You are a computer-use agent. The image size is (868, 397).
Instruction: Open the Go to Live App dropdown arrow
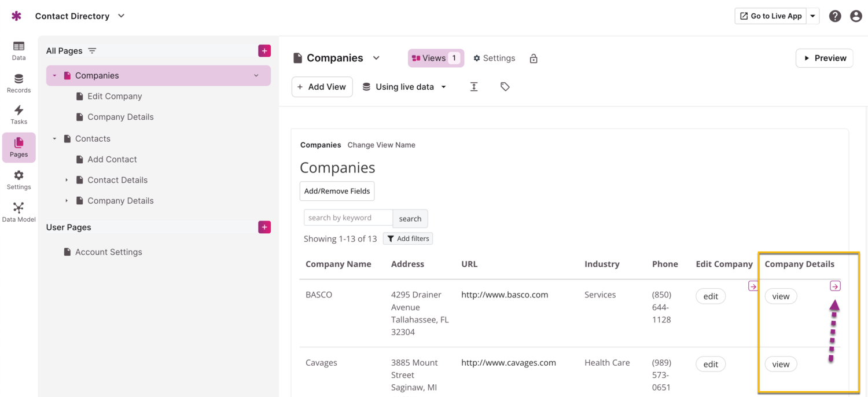[x=812, y=16]
